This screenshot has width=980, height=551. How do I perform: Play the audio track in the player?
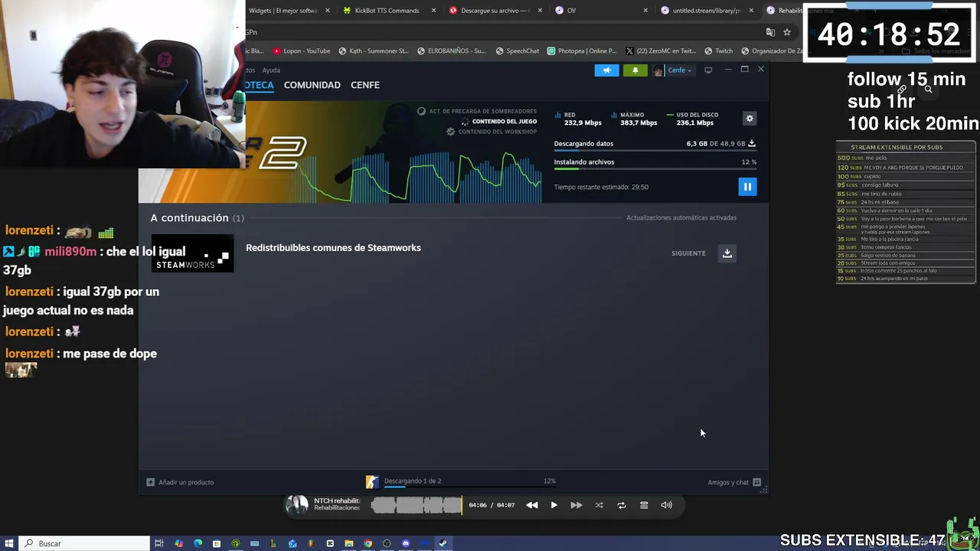pyautogui.click(x=554, y=505)
